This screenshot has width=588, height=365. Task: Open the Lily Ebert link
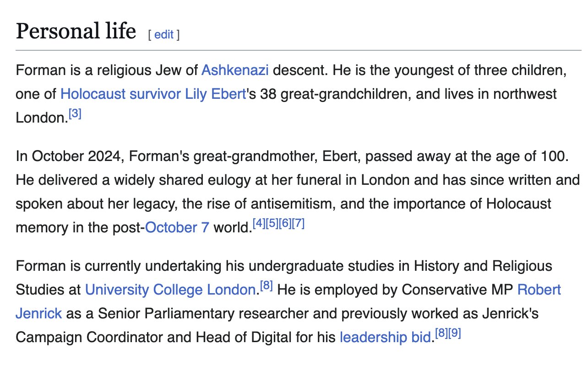point(216,94)
